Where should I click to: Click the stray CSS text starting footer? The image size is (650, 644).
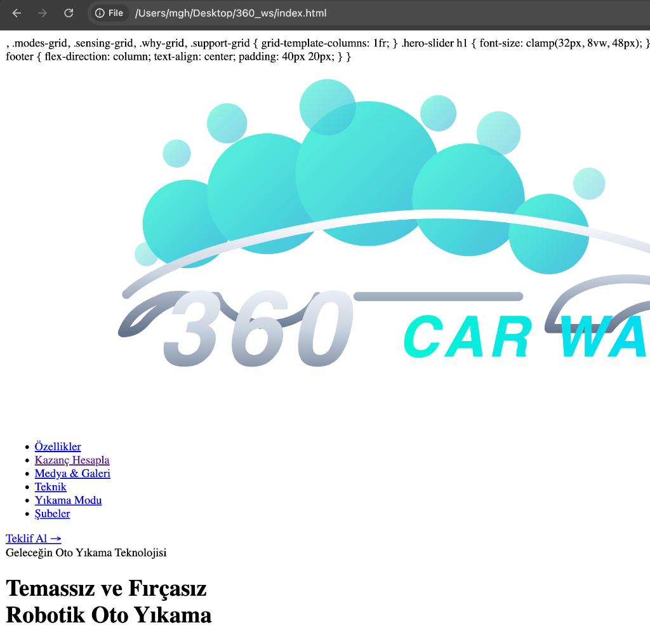(178, 57)
